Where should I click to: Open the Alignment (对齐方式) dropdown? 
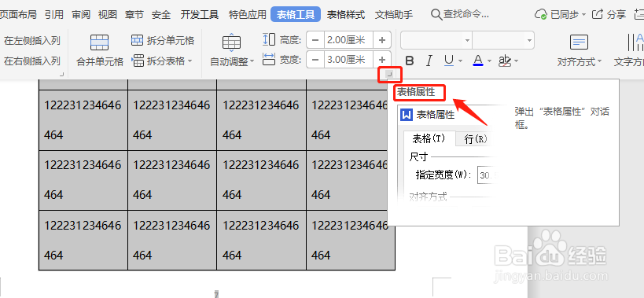(579, 62)
